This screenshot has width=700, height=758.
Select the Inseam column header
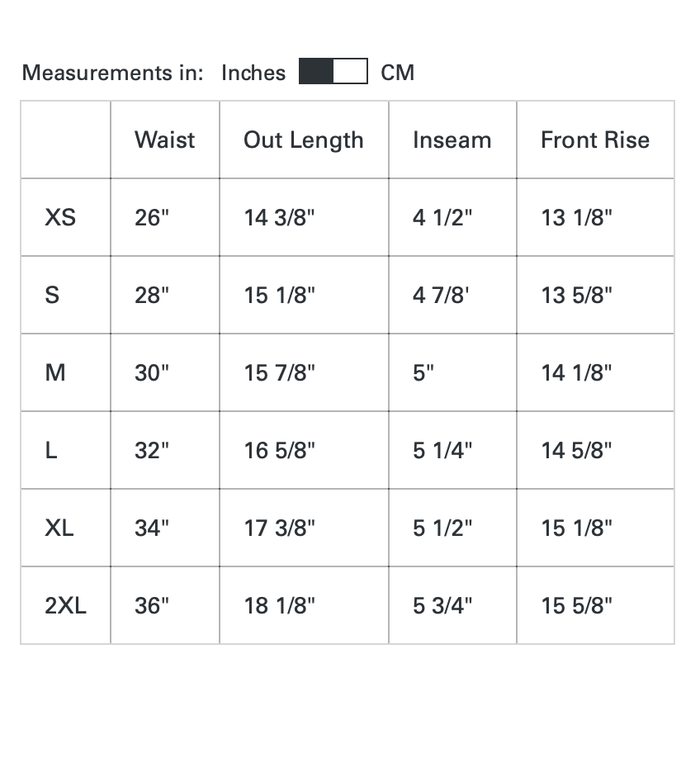coord(452,140)
